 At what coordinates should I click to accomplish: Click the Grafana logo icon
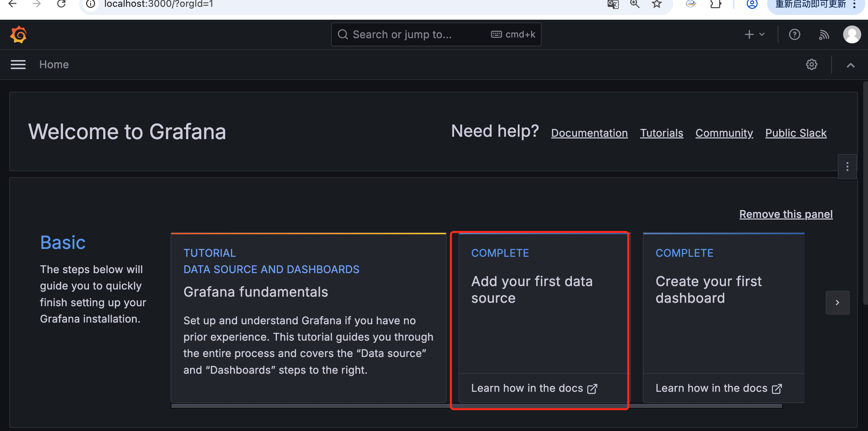coord(18,34)
